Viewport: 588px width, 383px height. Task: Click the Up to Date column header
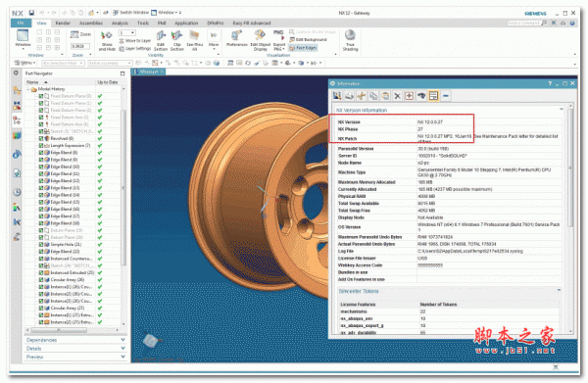click(108, 82)
